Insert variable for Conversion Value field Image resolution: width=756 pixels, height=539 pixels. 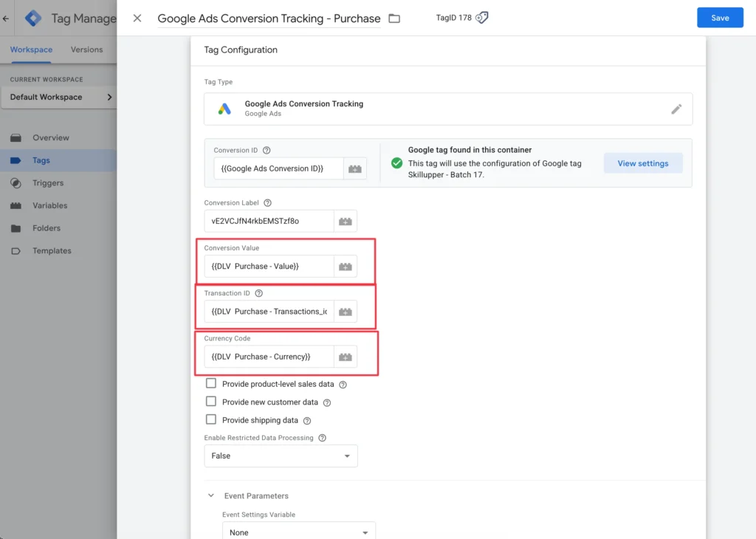[x=346, y=267]
